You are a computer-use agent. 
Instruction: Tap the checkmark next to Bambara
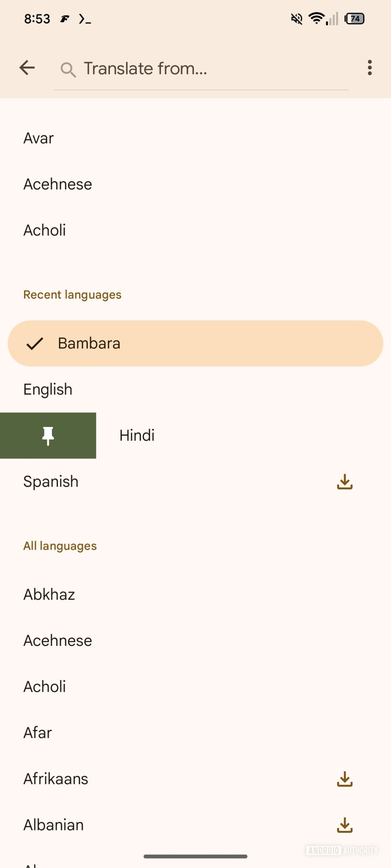(35, 343)
